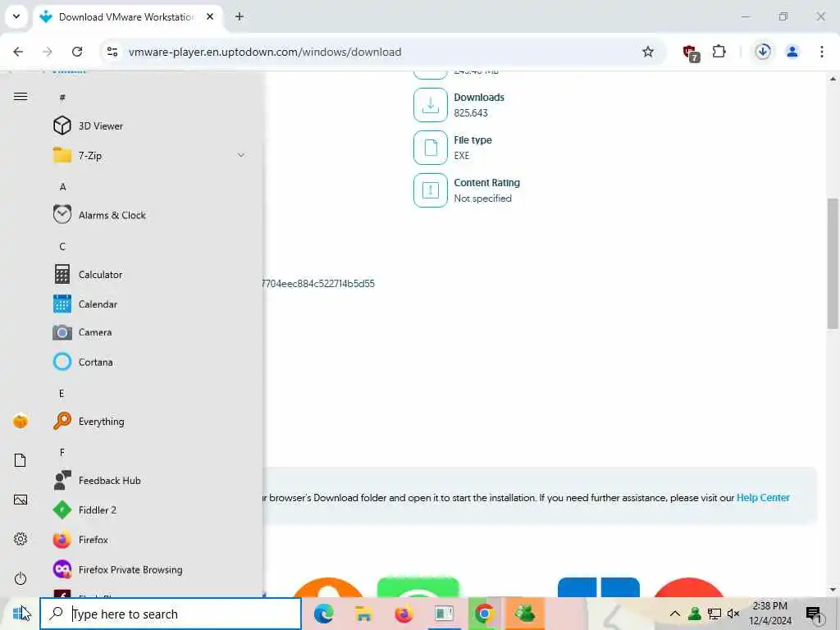Open Feedback Hub
Screen dimensions: 840x630
[150, 481]
